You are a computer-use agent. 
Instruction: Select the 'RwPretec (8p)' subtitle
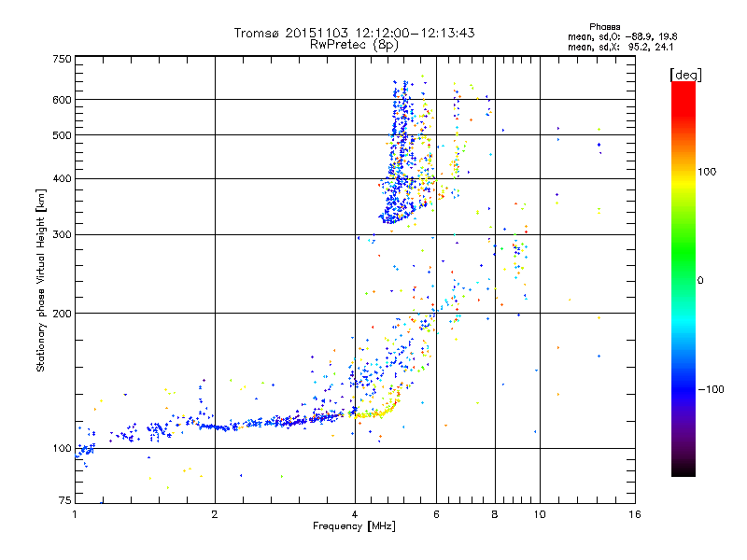[354, 44]
